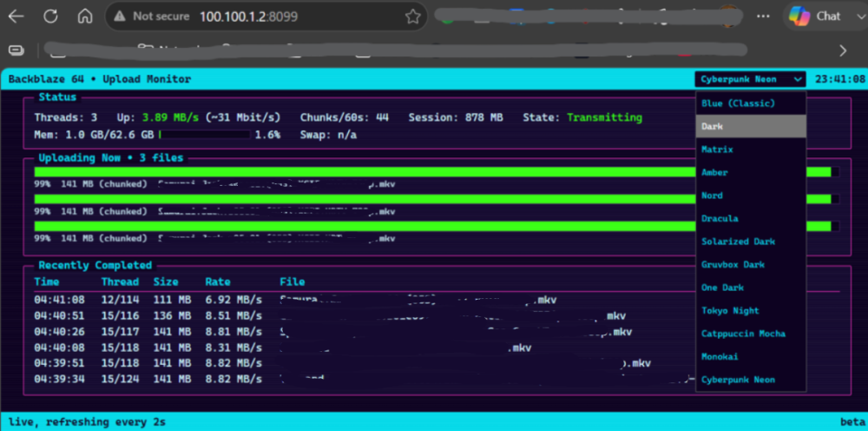
Task: Click the memory usage bar at 1.6%
Action: pyautogui.click(x=205, y=135)
